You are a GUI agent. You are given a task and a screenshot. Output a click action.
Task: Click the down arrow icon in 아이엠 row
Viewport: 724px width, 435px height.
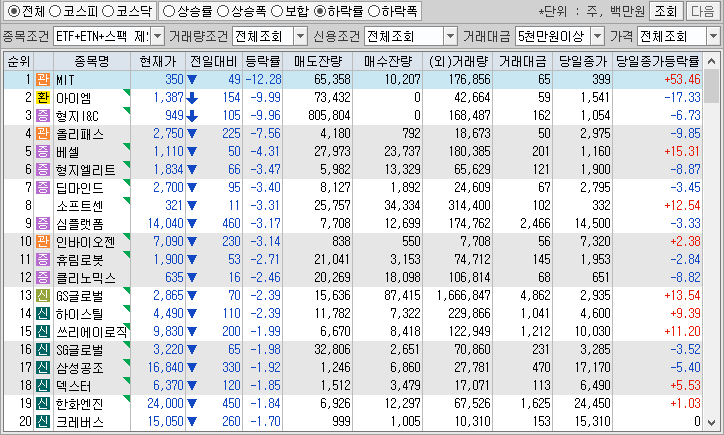tap(192, 98)
